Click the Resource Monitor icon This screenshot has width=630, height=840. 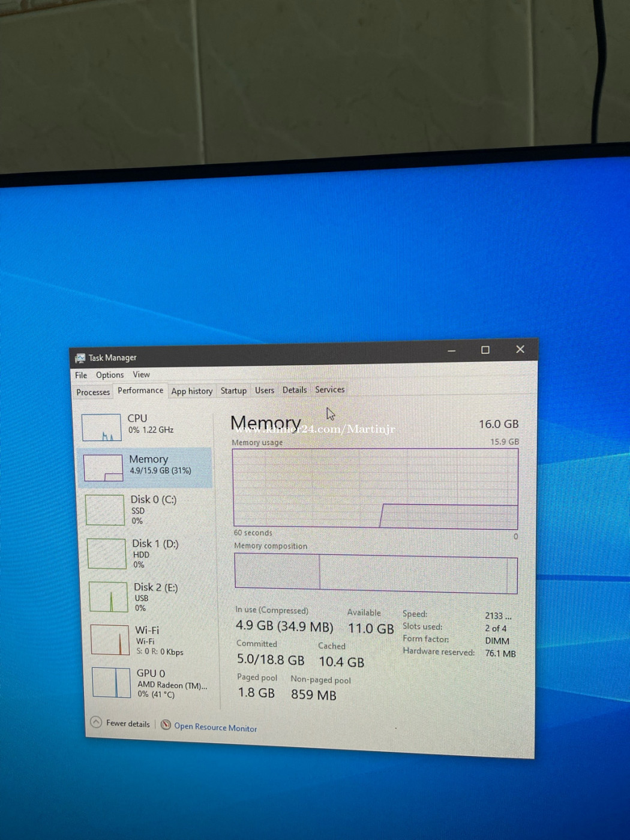166,725
